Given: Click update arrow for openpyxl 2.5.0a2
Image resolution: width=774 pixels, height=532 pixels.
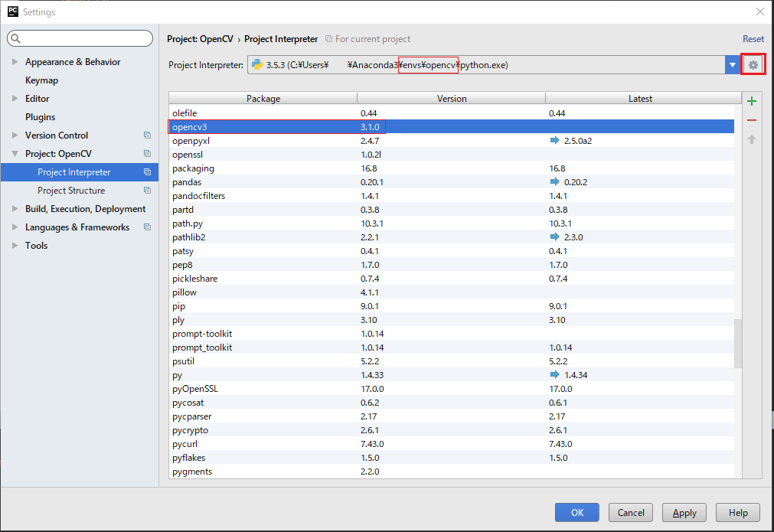Looking at the screenshot, I should tap(555, 141).
